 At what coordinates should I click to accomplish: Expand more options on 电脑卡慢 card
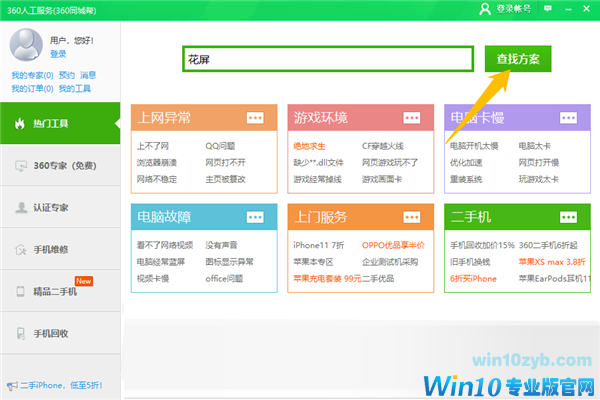click(568, 118)
